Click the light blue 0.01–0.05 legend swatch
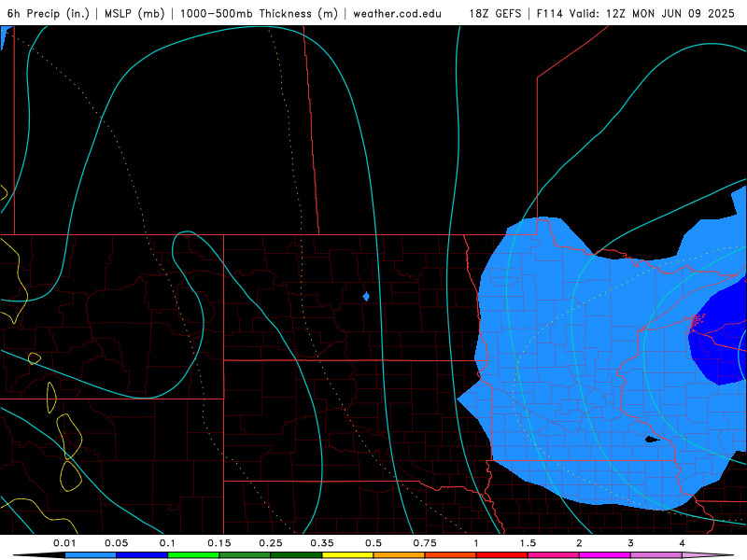This screenshot has height=560, width=747. (x=91, y=555)
